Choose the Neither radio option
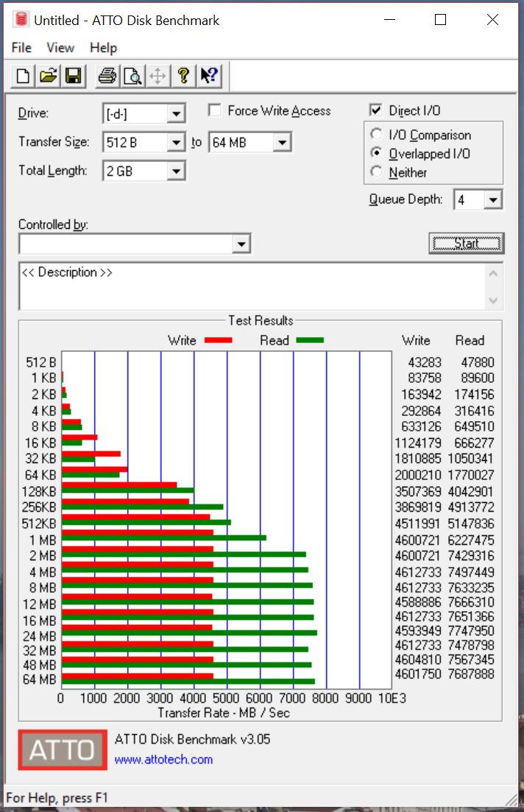Viewport: 524px width, 812px height. [x=377, y=172]
